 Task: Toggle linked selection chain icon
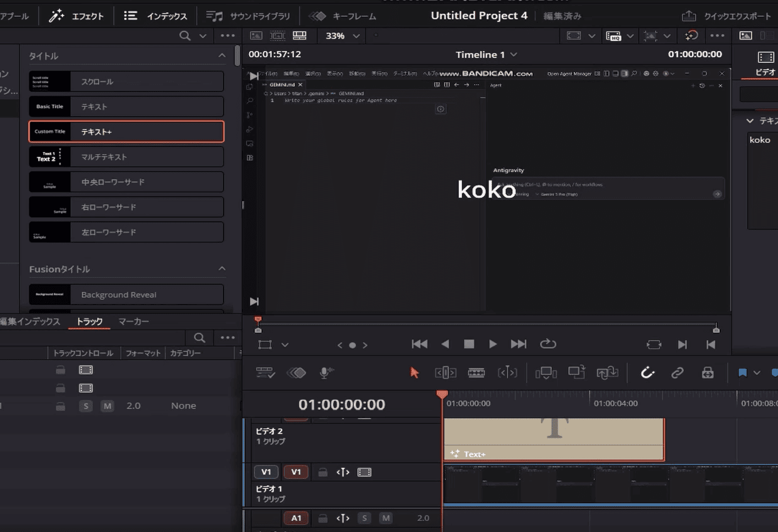(677, 373)
